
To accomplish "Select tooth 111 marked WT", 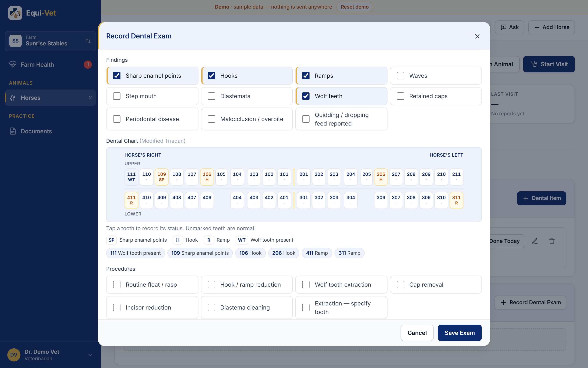I will (131, 177).
